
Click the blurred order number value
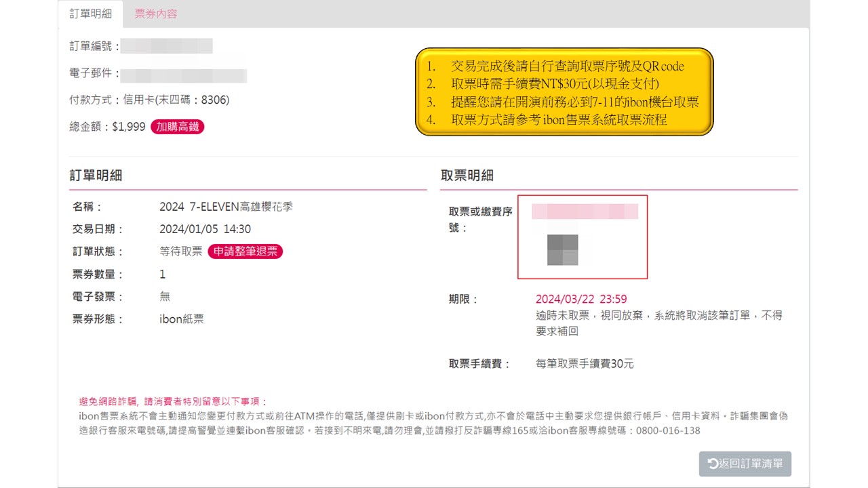[x=167, y=46]
